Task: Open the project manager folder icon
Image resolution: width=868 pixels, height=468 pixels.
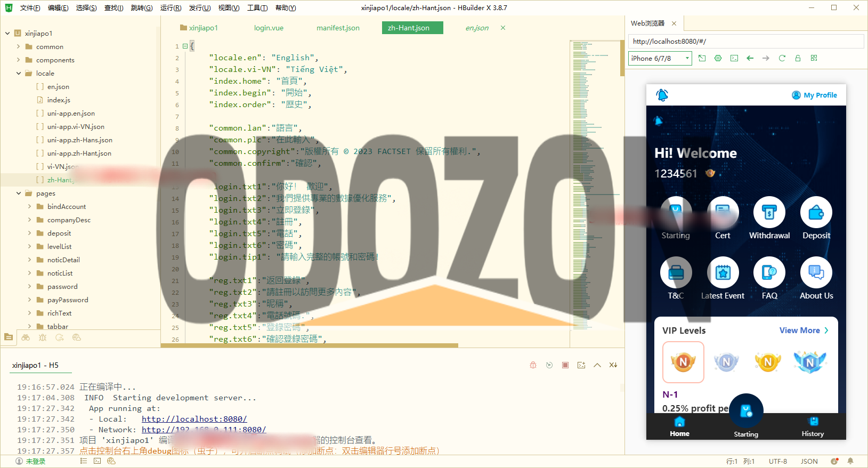Action: pos(9,337)
